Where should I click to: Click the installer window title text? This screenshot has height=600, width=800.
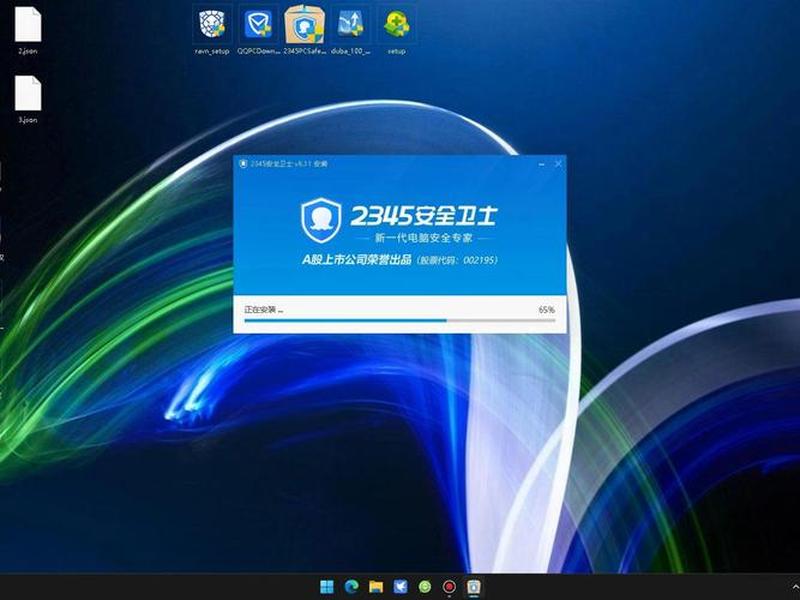coord(289,164)
